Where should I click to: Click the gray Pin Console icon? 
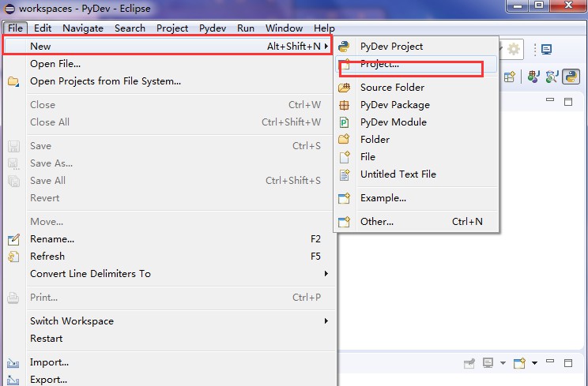coord(469,363)
